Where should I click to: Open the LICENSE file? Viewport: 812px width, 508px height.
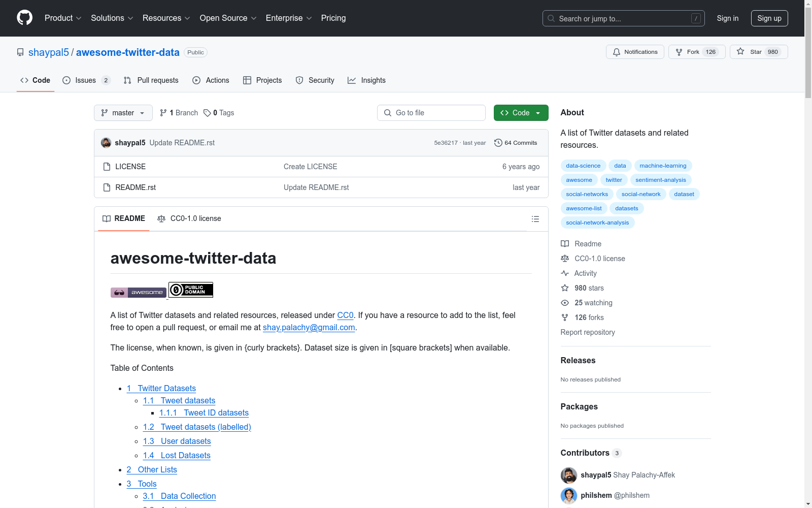(x=130, y=167)
